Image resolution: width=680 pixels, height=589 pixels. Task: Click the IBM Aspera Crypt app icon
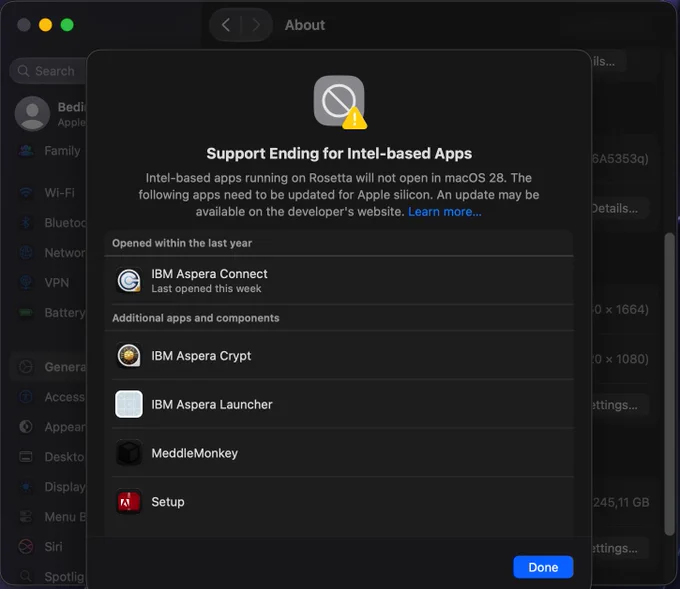tap(129, 355)
